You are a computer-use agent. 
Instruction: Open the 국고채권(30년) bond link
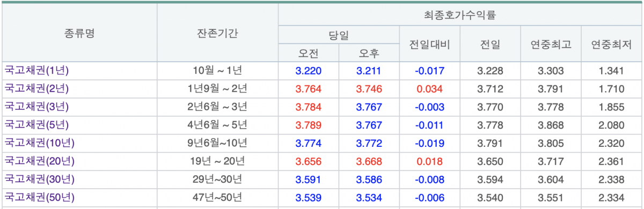[40, 179]
